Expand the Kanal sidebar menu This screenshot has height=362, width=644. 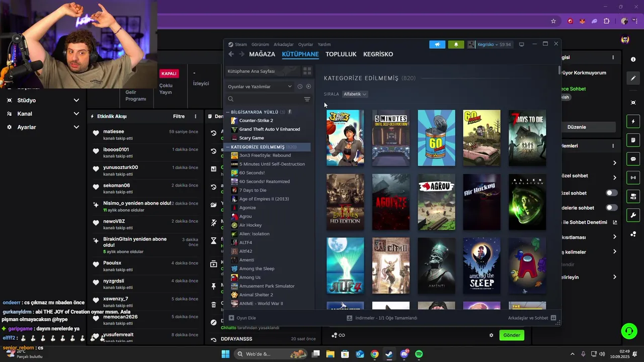pyautogui.click(x=76, y=114)
